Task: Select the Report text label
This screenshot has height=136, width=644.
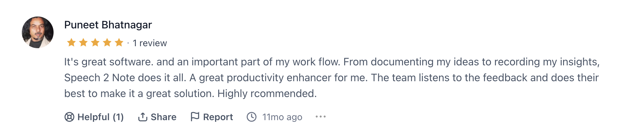Action: [218, 117]
